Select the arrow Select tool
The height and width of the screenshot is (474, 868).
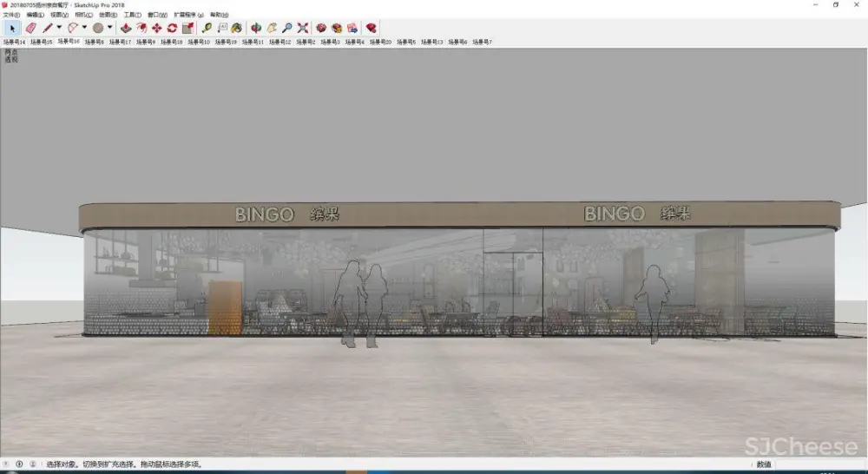pyautogui.click(x=12, y=28)
